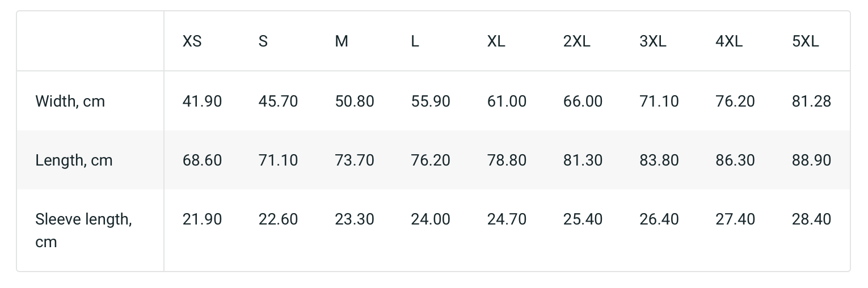The height and width of the screenshot is (288, 868).
Task: Click the 21.90 sleeve length value
Action: tap(203, 219)
